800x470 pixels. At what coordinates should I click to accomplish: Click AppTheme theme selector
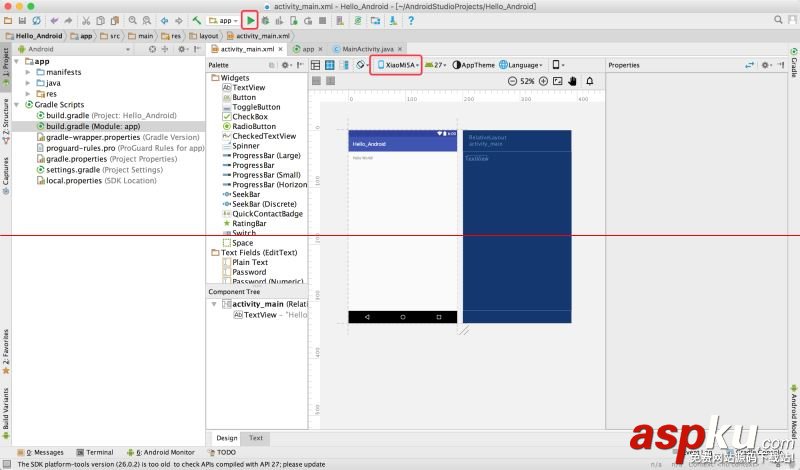coord(473,65)
